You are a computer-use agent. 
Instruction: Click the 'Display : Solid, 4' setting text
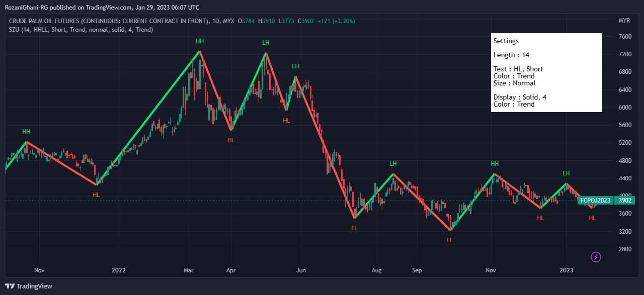coord(520,97)
